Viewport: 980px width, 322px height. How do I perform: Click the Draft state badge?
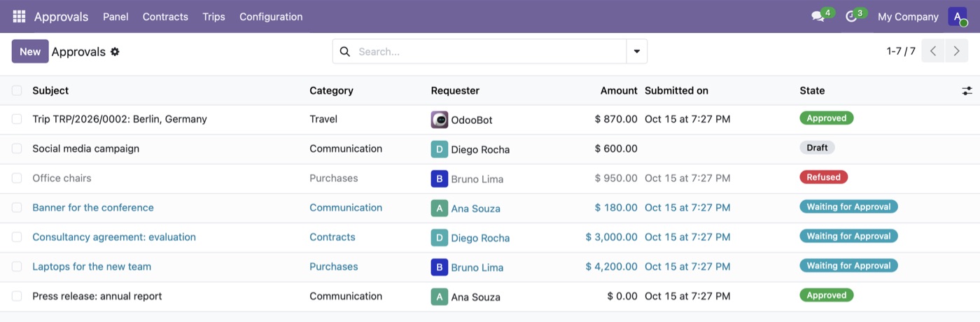(x=817, y=148)
